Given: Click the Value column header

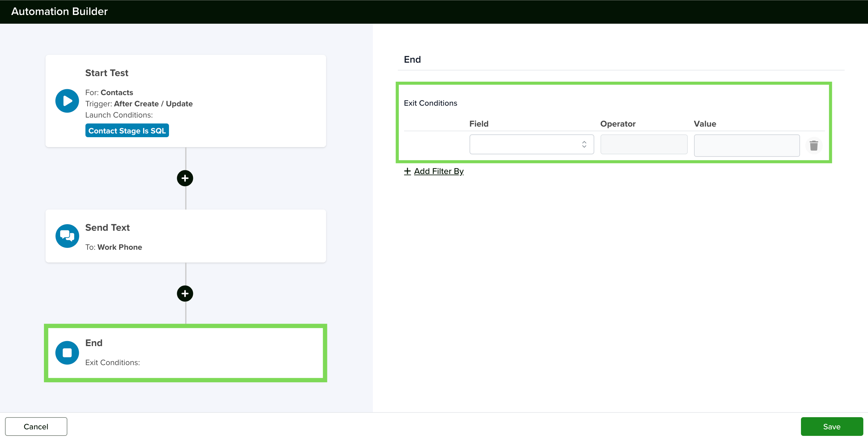Looking at the screenshot, I should click(705, 124).
